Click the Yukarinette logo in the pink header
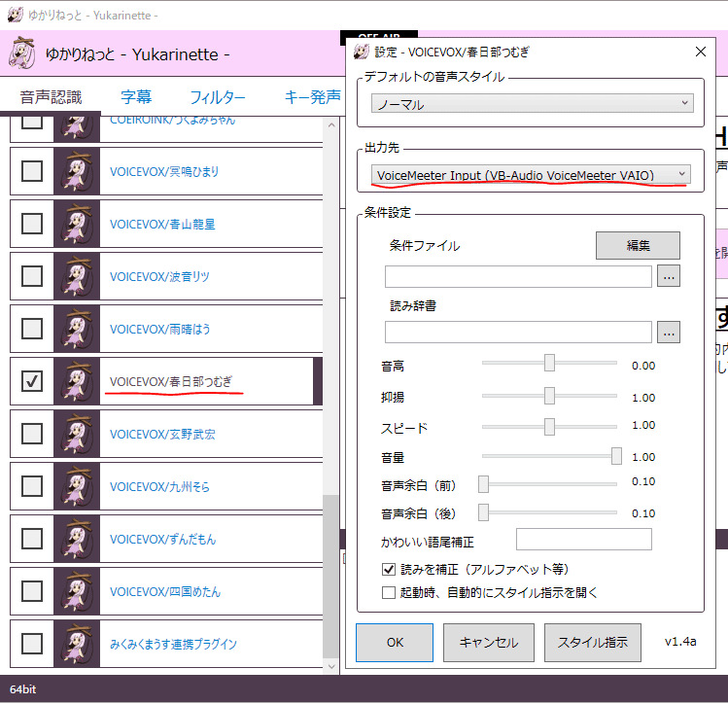This screenshot has width=728, height=704. 21,53
